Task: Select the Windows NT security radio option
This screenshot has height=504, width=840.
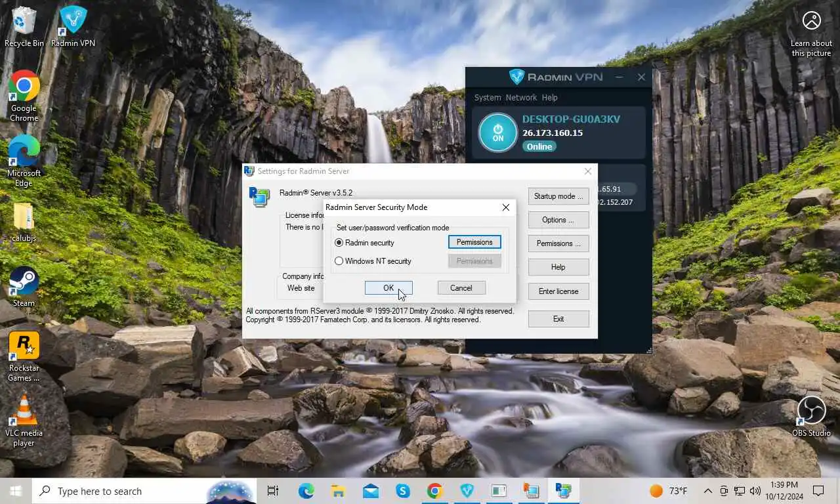Action: coord(373,261)
